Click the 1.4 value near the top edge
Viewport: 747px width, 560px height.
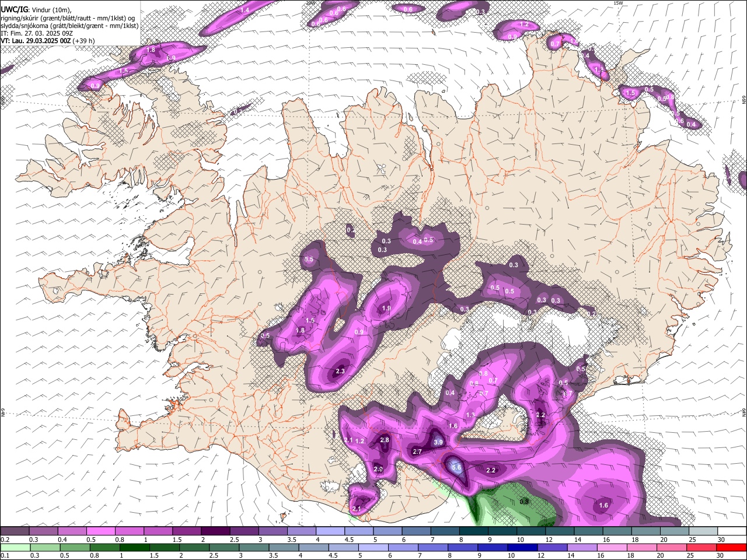tap(245, 10)
